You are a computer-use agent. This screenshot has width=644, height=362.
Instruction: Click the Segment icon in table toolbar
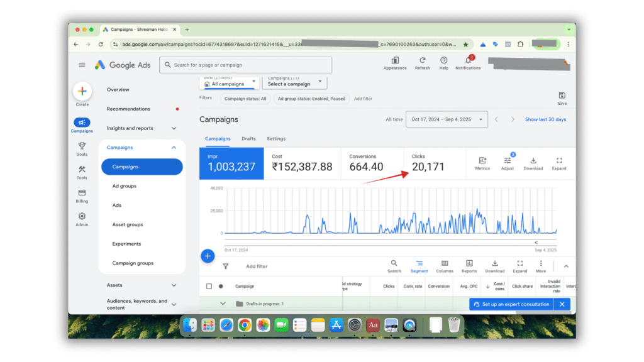pos(419,266)
